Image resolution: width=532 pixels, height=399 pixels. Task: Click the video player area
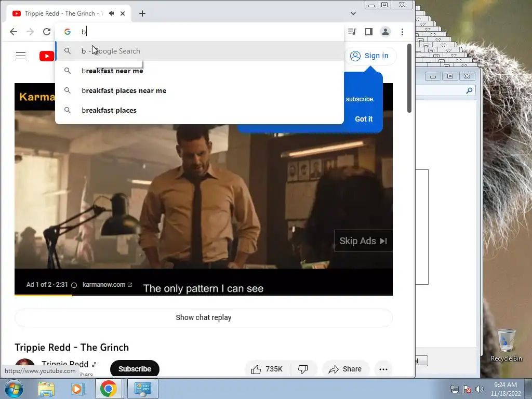[x=204, y=189]
